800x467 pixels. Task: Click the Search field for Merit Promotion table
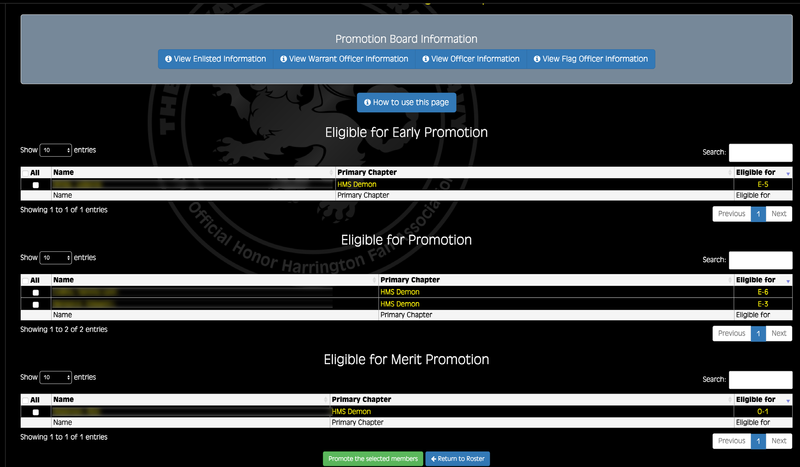(760, 379)
